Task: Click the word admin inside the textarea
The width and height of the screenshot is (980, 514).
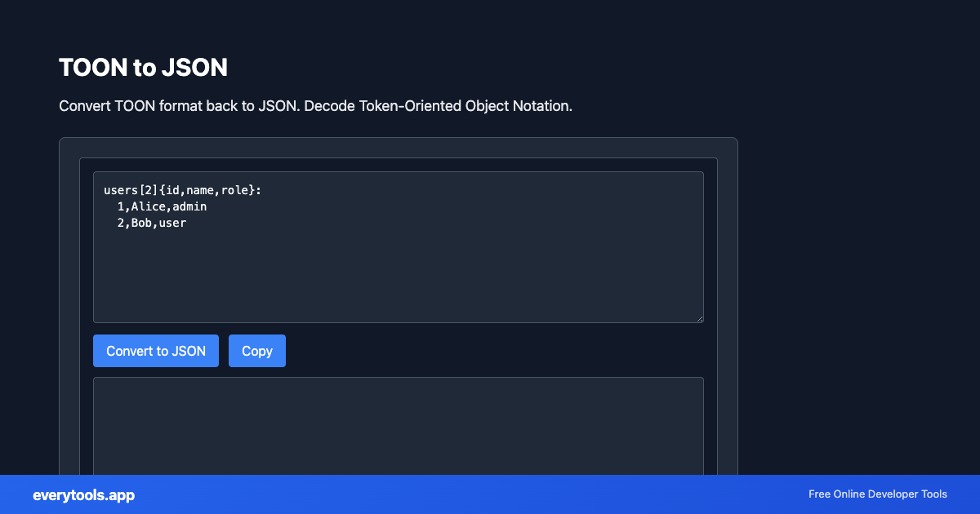Action: pyautogui.click(x=189, y=206)
